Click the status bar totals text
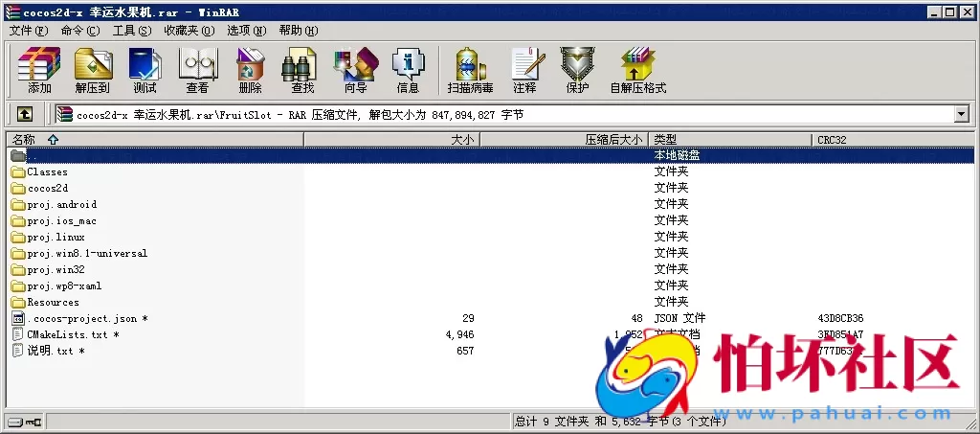Screen dimensions: 980x434 621,423
